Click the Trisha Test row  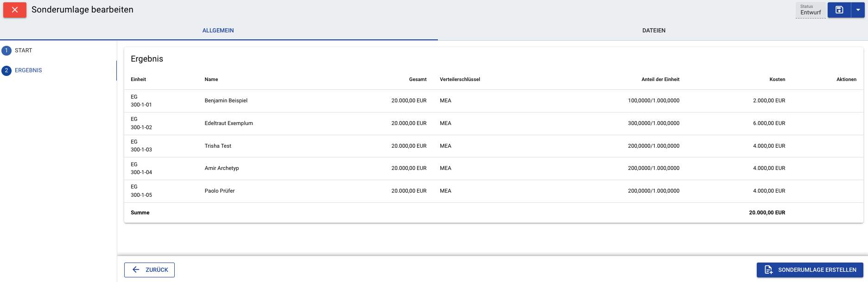coord(494,146)
